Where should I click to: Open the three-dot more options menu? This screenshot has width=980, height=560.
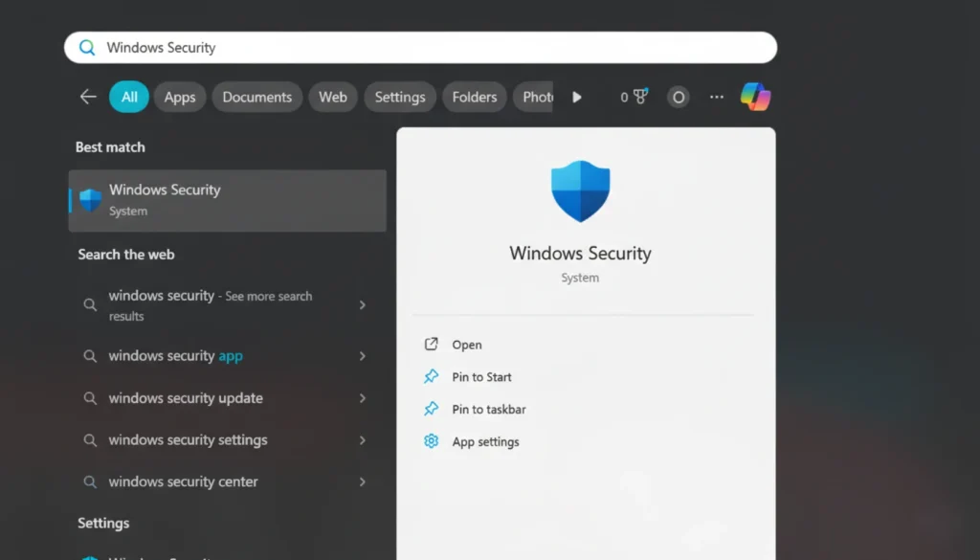(717, 97)
